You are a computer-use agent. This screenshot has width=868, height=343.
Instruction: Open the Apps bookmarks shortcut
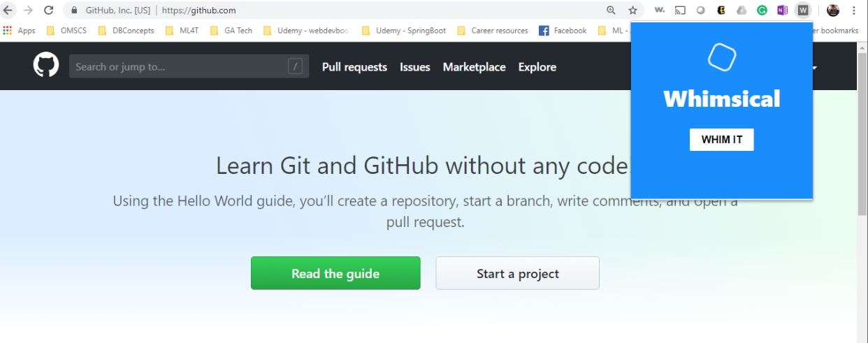20,31
